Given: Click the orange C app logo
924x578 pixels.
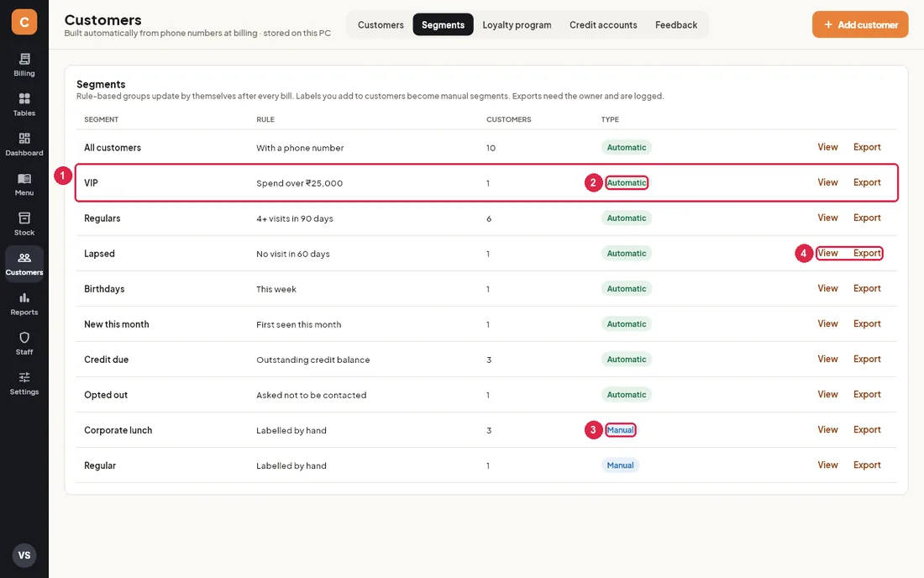Looking at the screenshot, I should point(24,22).
